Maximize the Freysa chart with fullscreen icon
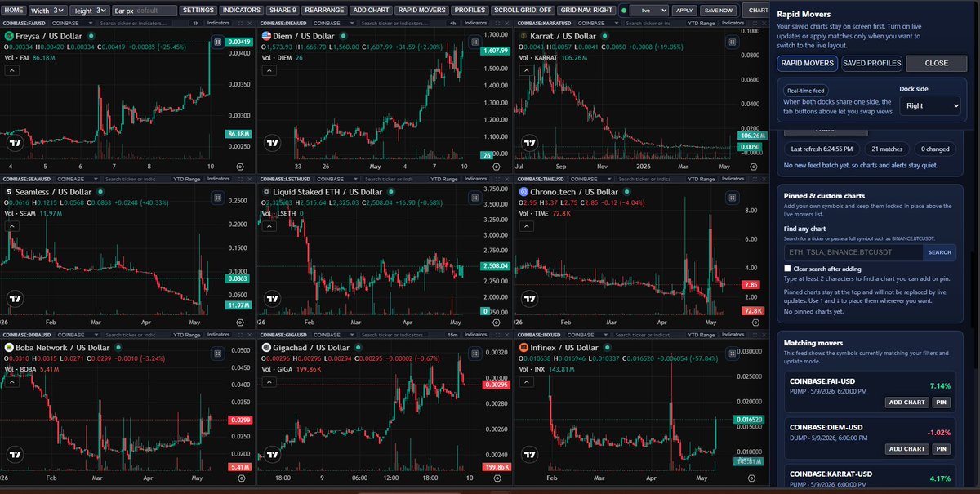This screenshot has width=980, height=494. point(240,23)
